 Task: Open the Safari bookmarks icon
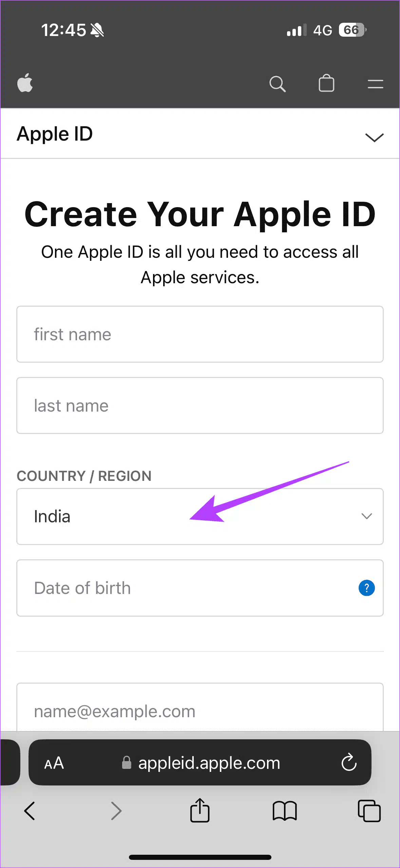285,811
